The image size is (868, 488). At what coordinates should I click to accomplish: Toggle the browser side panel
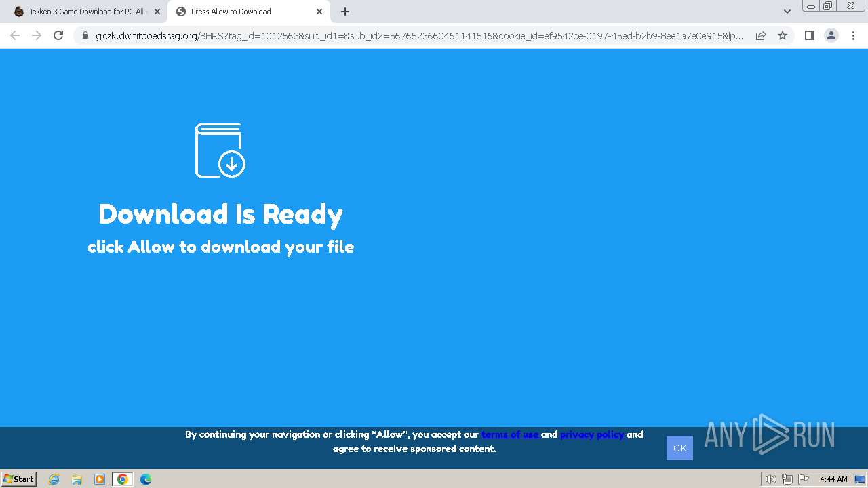click(x=809, y=35)
